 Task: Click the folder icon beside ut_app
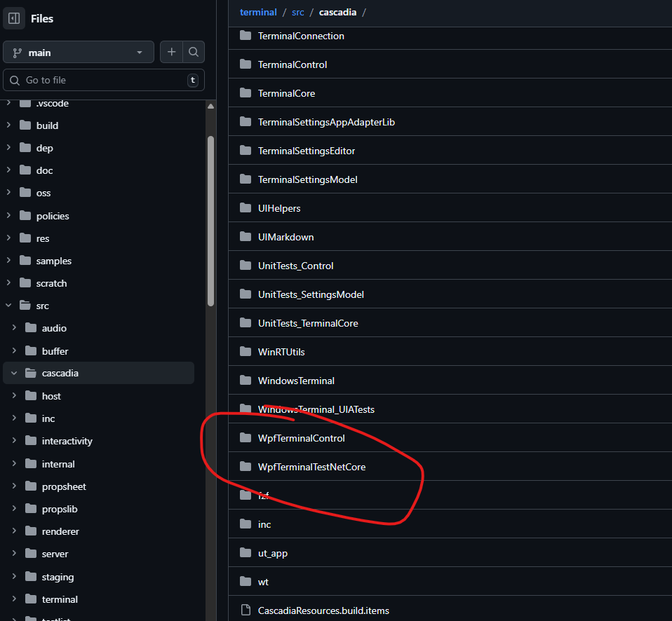[245, 553]
